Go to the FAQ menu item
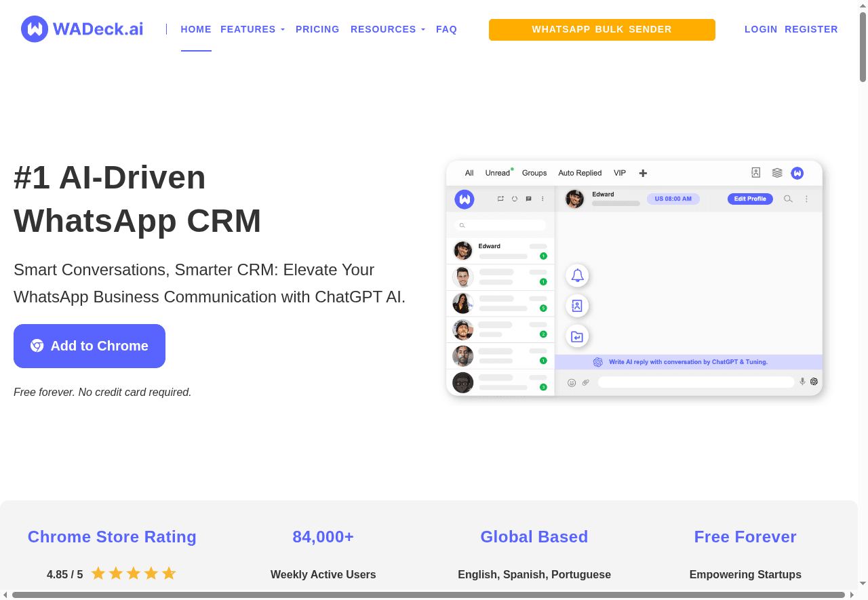Viewport: 868px width, 600px height. [x=446, y=29]
